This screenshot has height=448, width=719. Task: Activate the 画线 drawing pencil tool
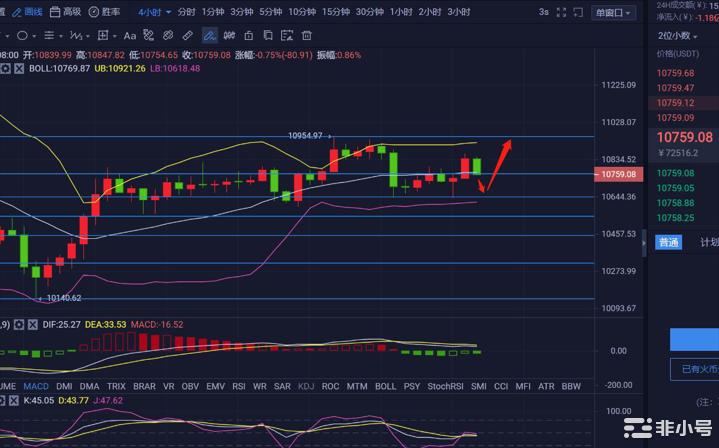(x=27, y=12)
